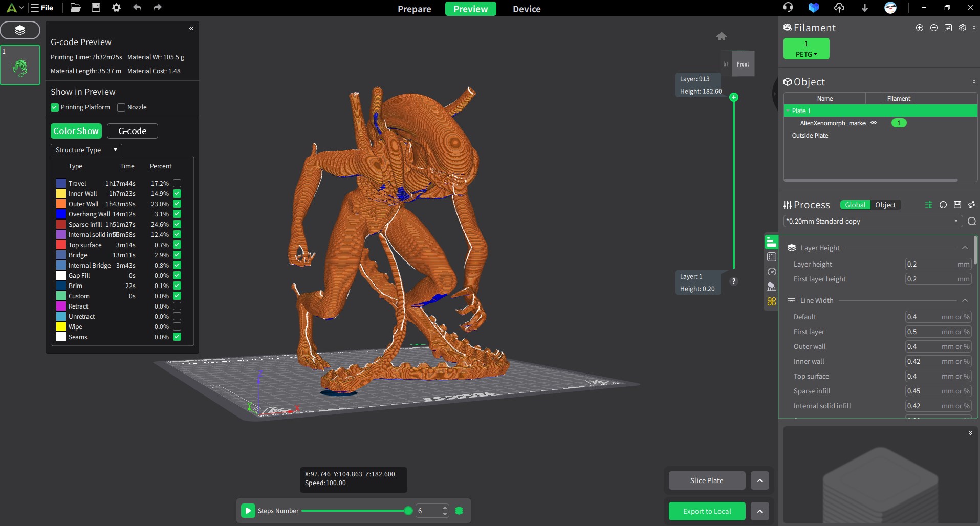
Task: Click the layers stack button at top left
Action: coord(20,30)
